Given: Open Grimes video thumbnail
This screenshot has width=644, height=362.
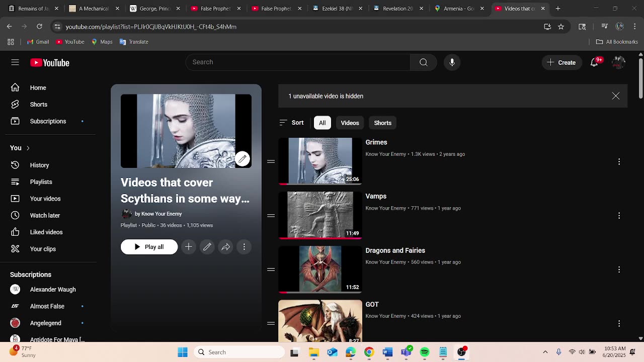Looking at the screenshot, I should click(x=320, y=161).
